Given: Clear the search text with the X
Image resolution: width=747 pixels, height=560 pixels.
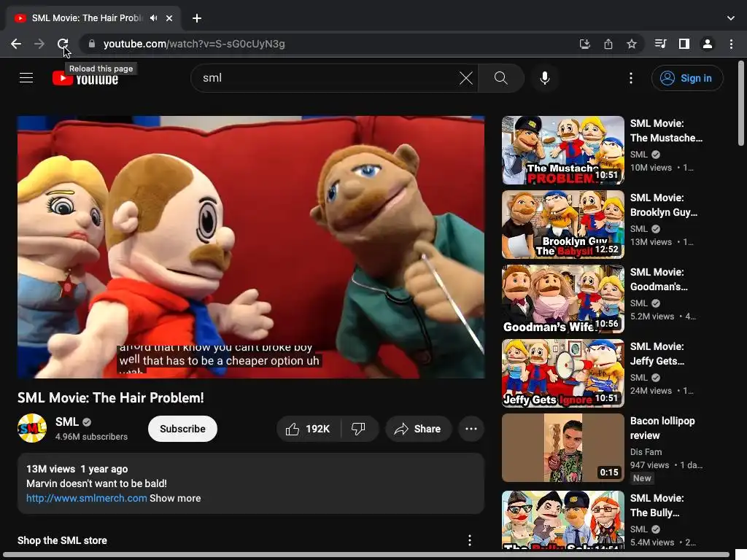Looking at the screenshot, I should [x=466, y=78].
